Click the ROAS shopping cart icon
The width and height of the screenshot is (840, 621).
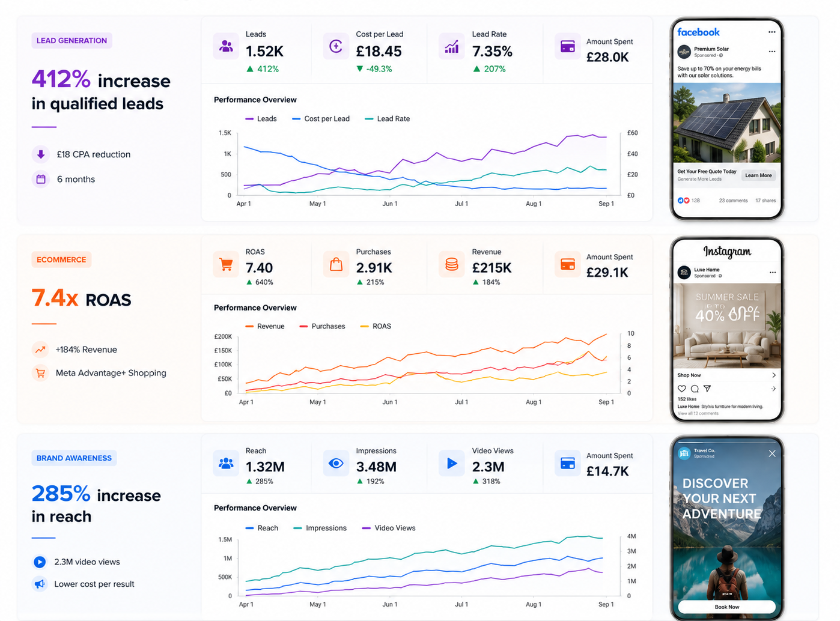point(226,264)
